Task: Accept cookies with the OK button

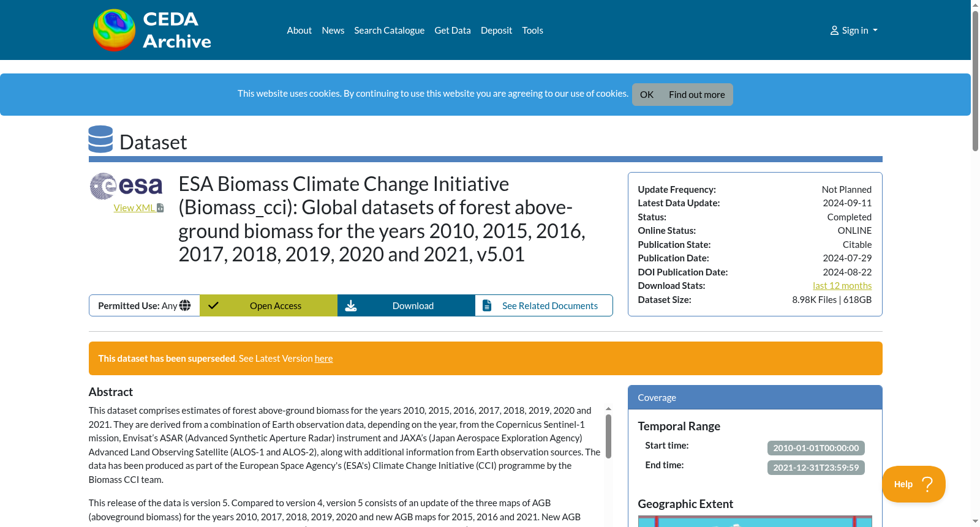Action: [x=647, y=94]
